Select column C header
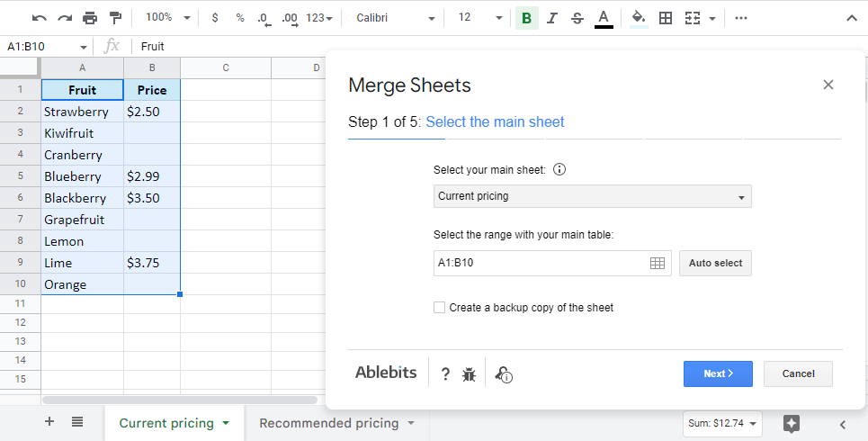868x441 pixels. pyautogui.click(x=226, y=67)
